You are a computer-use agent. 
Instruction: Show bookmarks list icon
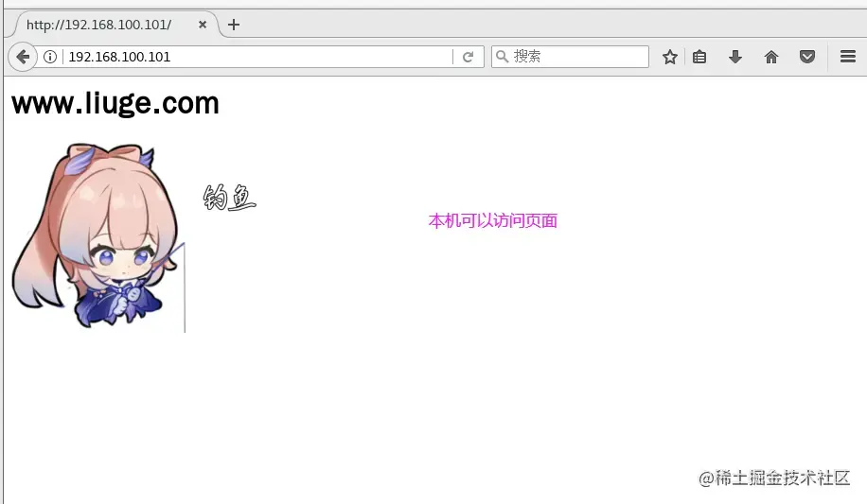pyautogui.click(x=699, y=57)
